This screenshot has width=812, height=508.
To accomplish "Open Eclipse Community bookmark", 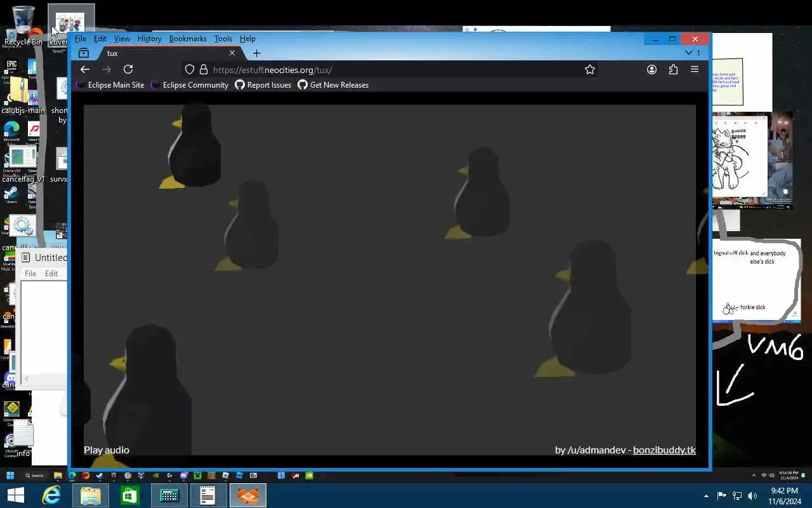I will pyautogui.click(x=190, y=85).
